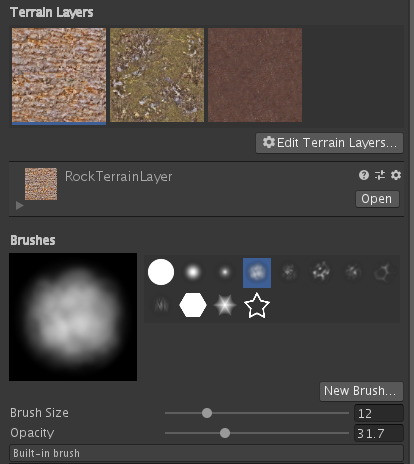Open RockTerrainLayer preset sliders icon
Image resolution: width=414 pixels, height=464 pixels.
pyautogui.click(x=380, y=175)
